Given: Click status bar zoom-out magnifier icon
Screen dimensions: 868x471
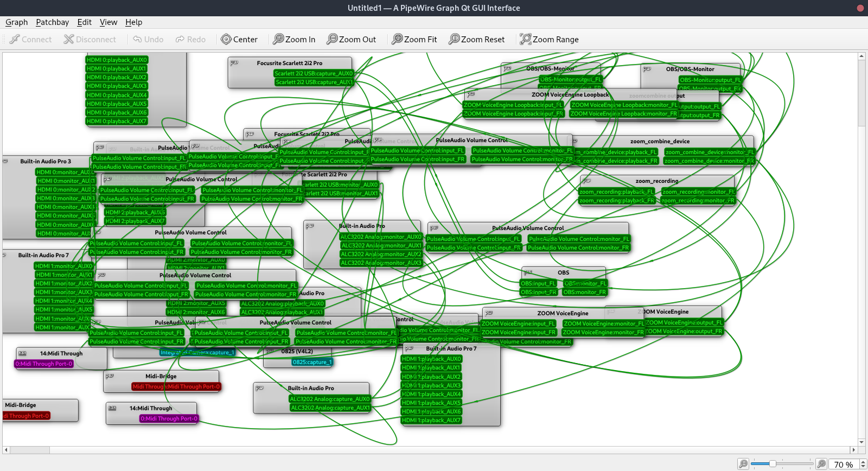Looking at the screenshot, I should click(743, 464).
